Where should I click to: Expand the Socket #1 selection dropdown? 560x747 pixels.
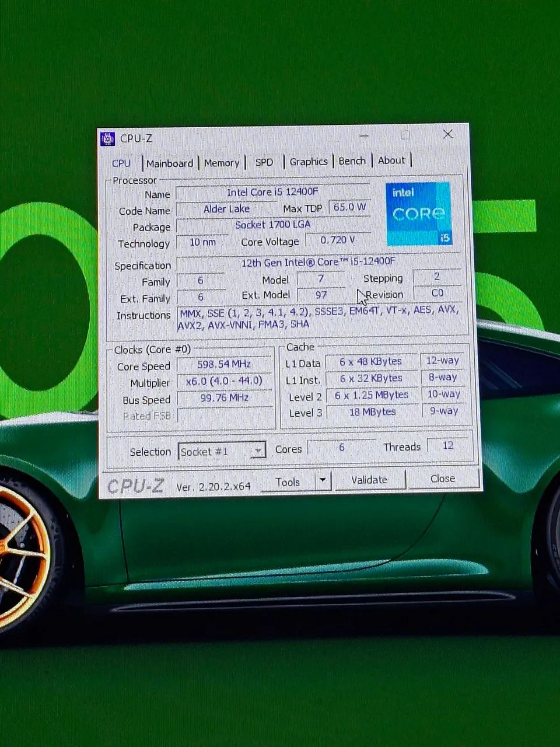coord(257,451)
